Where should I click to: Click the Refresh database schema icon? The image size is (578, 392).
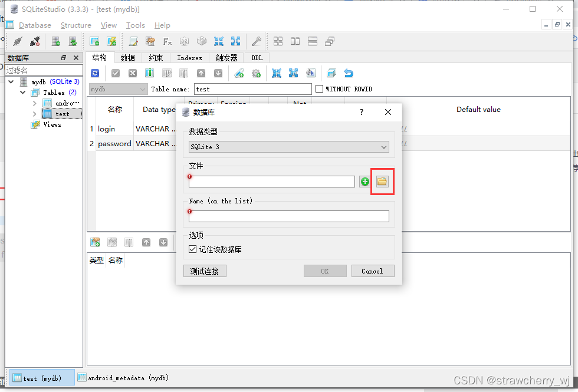tap(73, 41)
